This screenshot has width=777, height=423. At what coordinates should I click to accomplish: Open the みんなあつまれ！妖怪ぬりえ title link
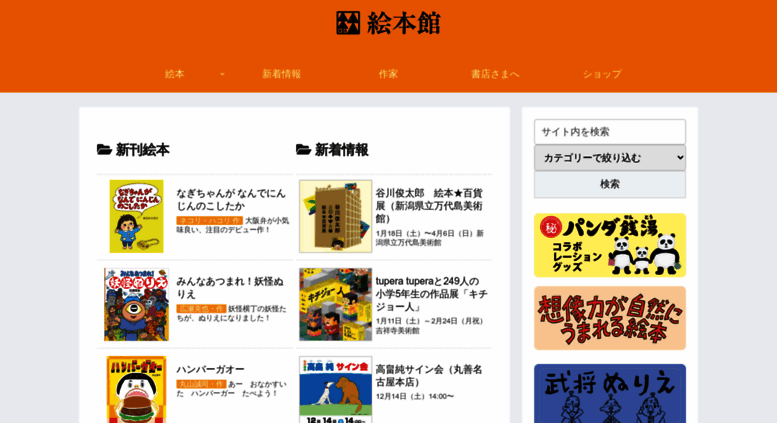coord(230,288)
